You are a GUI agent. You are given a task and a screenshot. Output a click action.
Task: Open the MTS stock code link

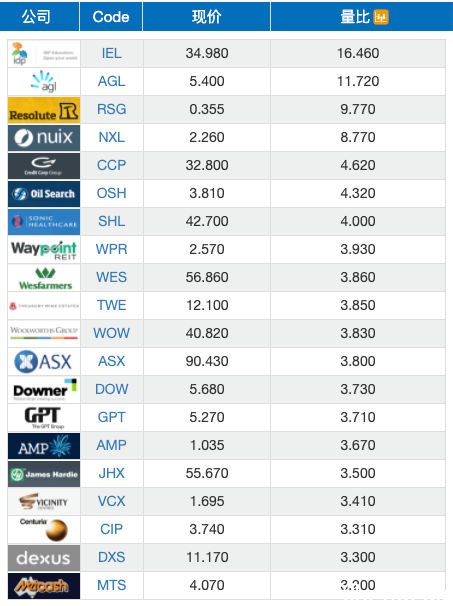click(111, 585)
